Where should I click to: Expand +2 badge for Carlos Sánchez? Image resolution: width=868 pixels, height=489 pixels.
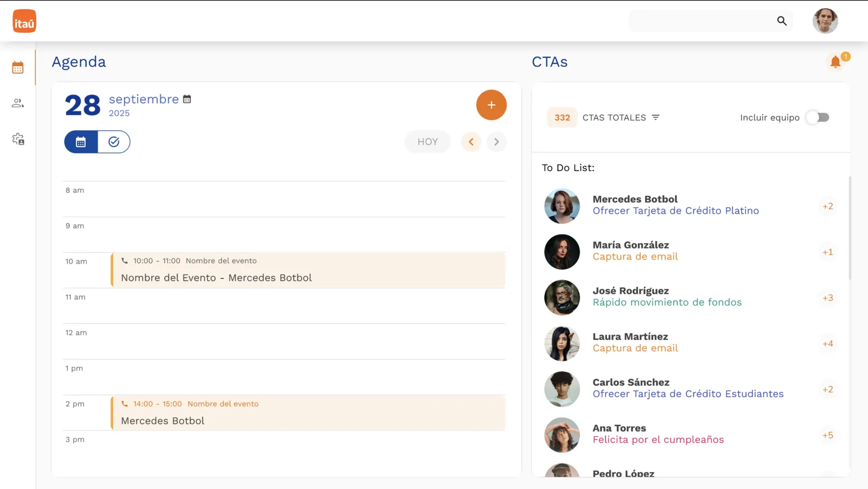(x=828, y=389)
